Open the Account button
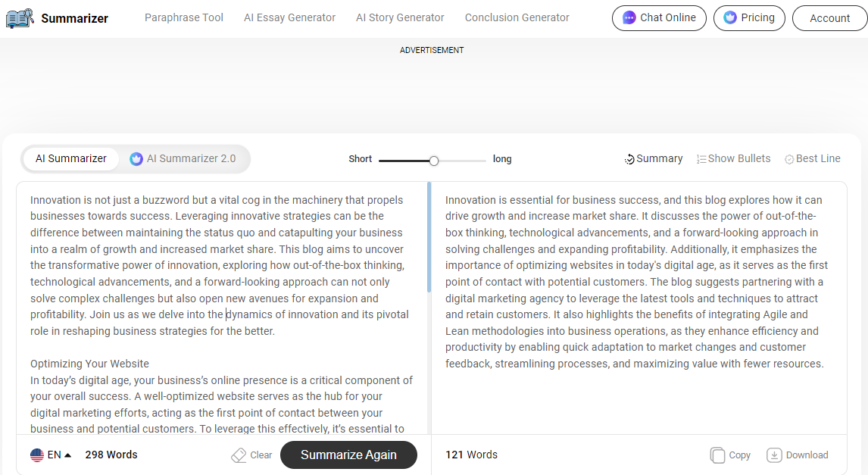The width and height of the screenshot is (868, 475). (829, 18)
